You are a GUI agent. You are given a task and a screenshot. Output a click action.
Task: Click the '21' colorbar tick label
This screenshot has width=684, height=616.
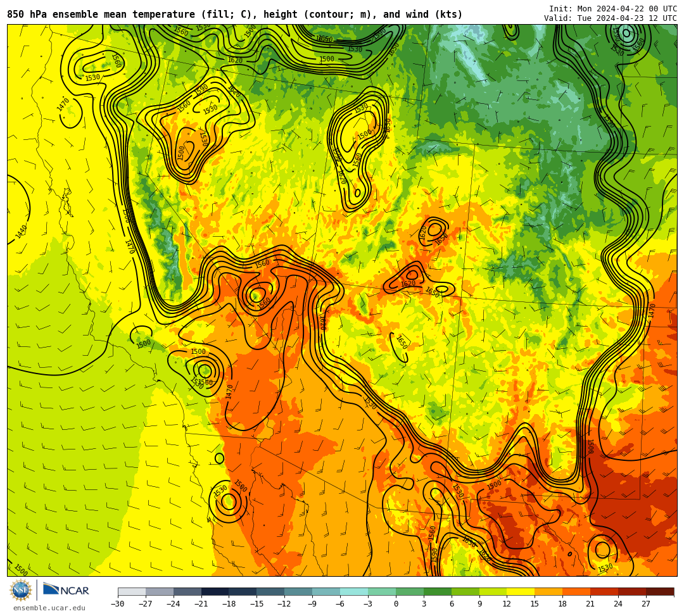(590, 604)
